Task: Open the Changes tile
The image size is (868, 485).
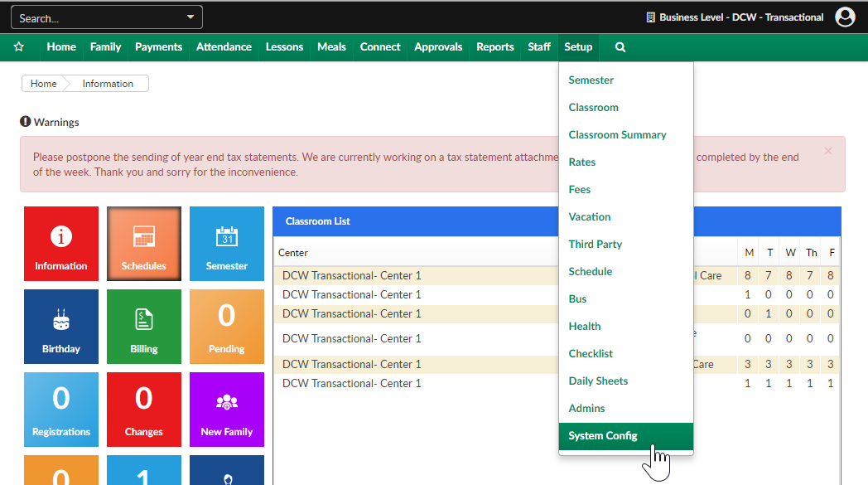Action: [144, 410]
